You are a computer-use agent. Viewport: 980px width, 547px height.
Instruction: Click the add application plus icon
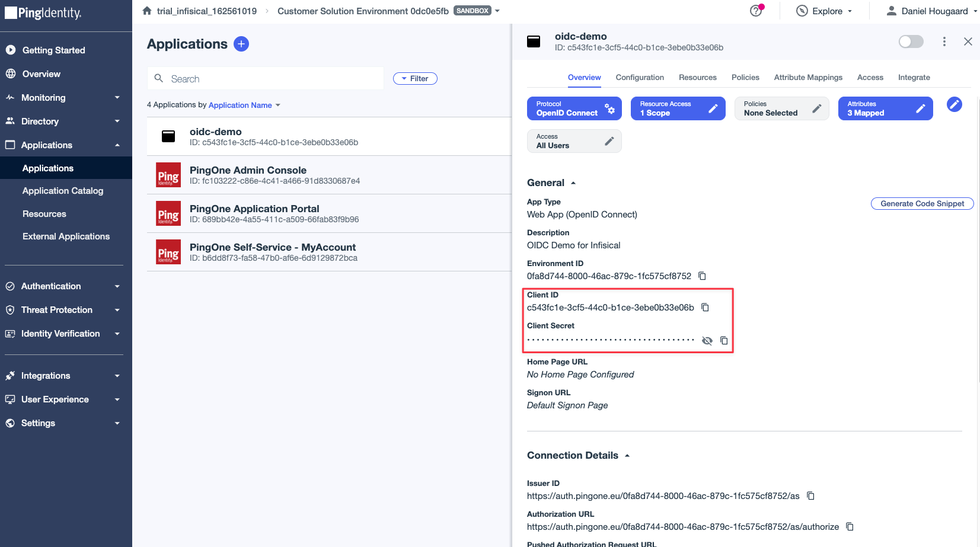[241, 44]
